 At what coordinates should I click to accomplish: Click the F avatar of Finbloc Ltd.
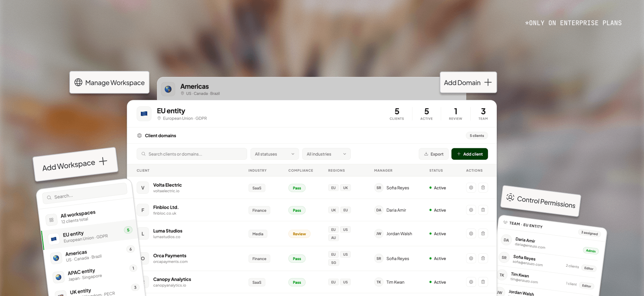pos(143,210)
